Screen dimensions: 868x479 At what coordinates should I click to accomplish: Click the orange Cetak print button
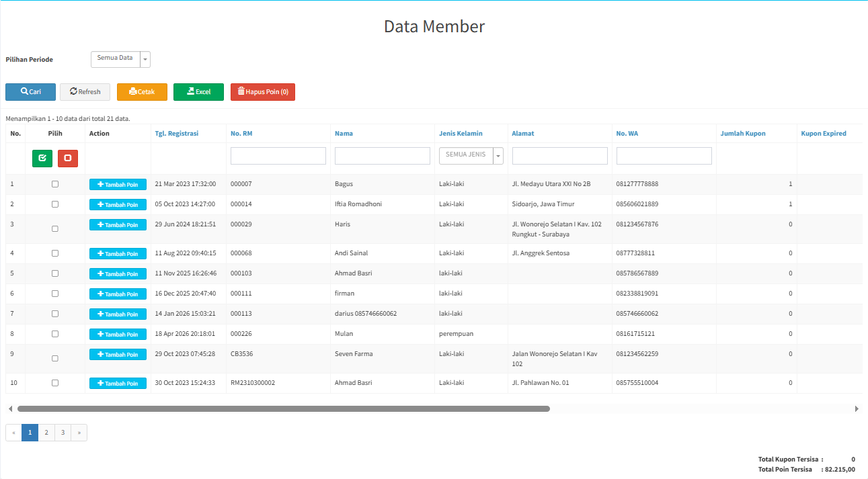point(142,92)
